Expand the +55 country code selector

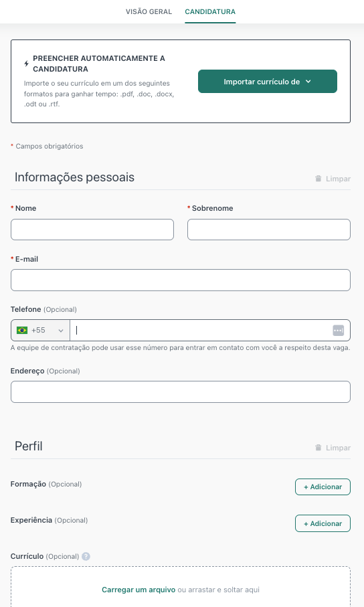click(40, 330)
